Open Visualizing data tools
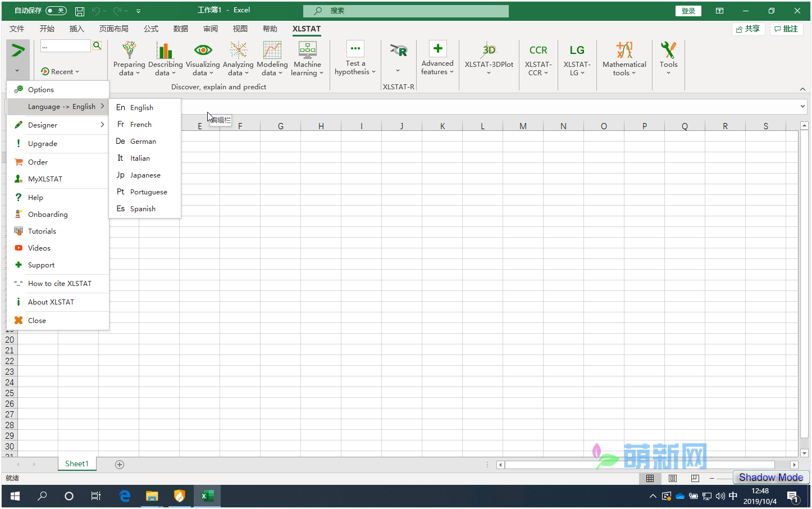The height and width of the screenshot is (509, 812). click(x=203, y=59)
